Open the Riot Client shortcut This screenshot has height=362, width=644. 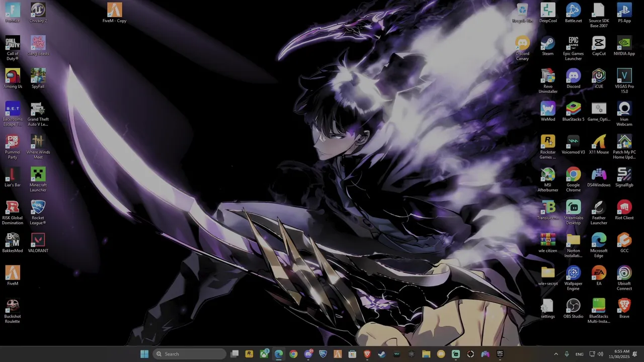tap(624, 210)
